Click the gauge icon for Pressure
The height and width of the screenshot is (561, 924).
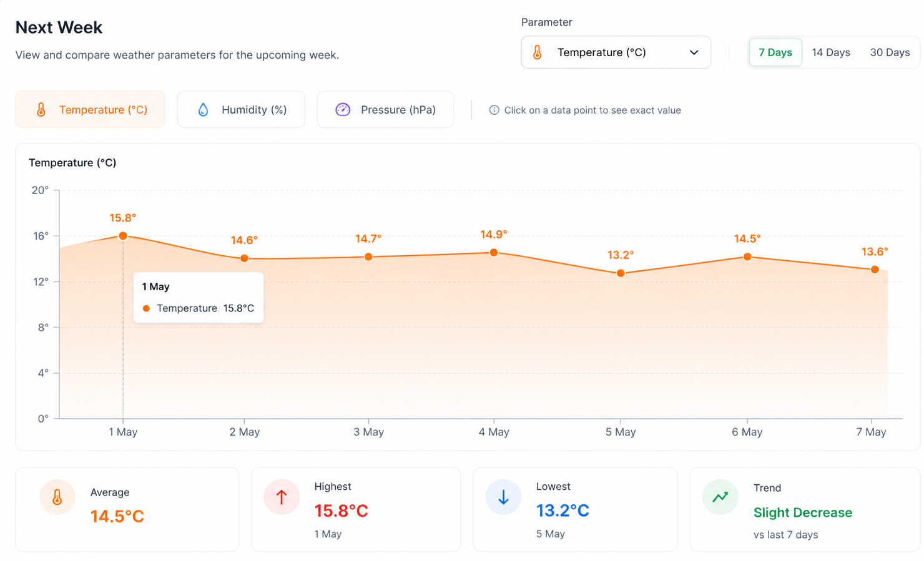(x=343, y=110)
